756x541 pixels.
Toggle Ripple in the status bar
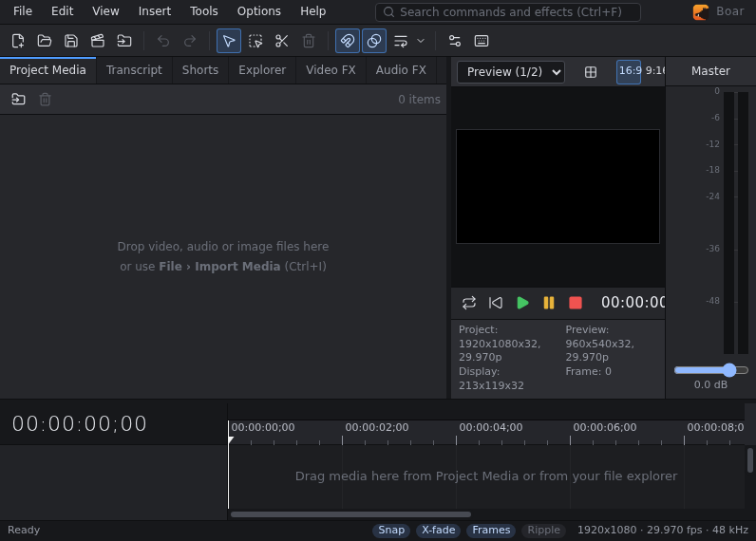543,531
